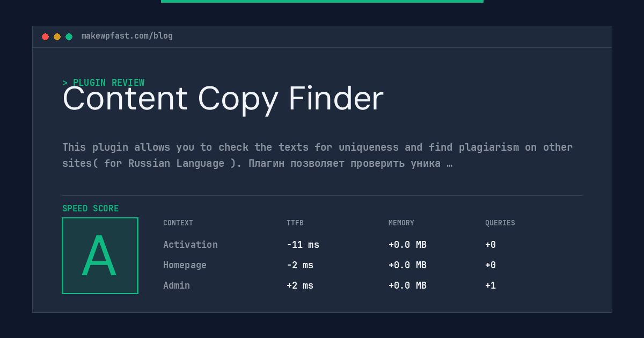Viewport: 644px width, 338px height.
Task: Click the Homepage memory value +0.0 MB
Action: tap(407, 265)
